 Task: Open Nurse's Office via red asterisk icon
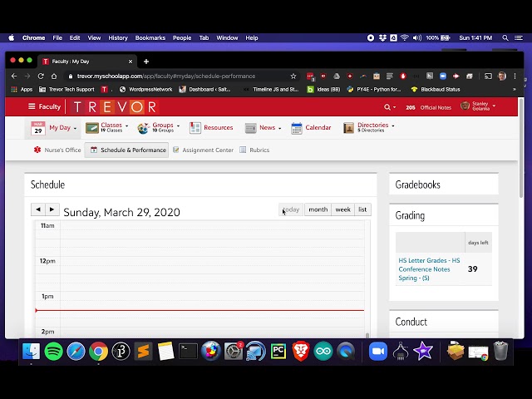(37, 150)
